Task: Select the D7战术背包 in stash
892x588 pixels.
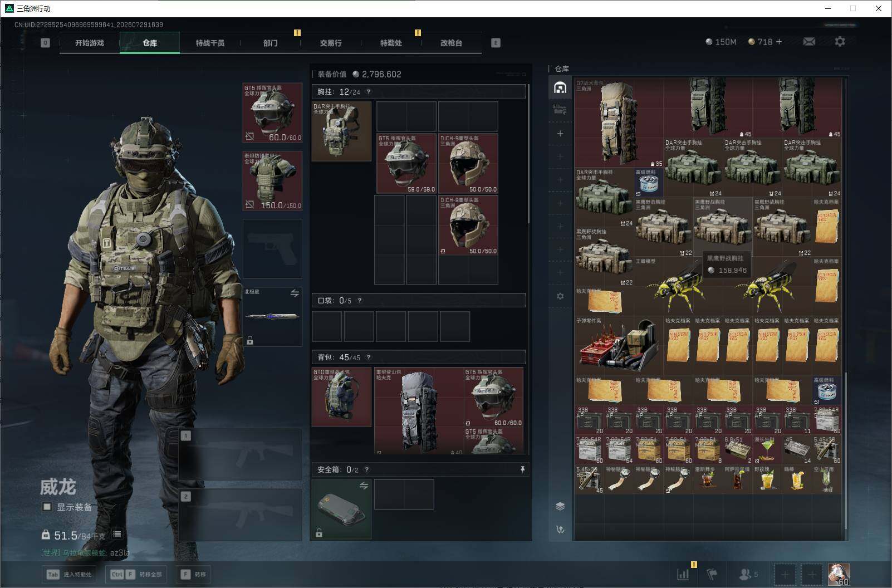Action: [x=619, y=123]
